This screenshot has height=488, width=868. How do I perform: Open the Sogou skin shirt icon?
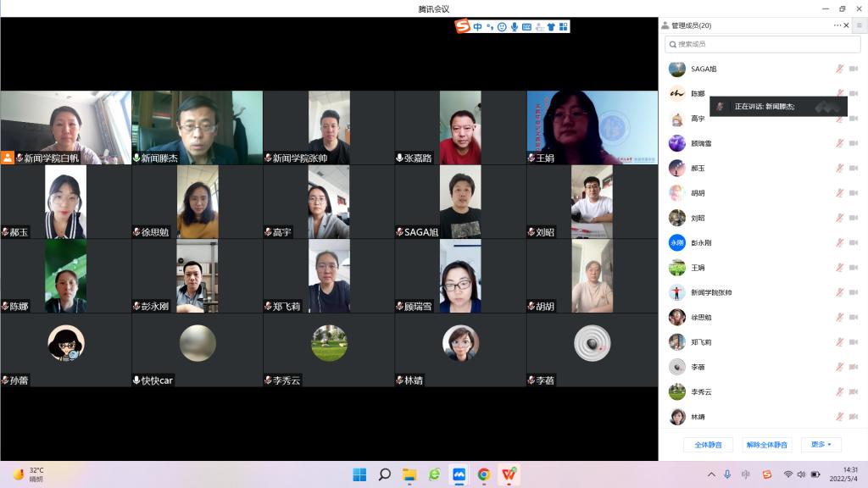pos(551,27)
